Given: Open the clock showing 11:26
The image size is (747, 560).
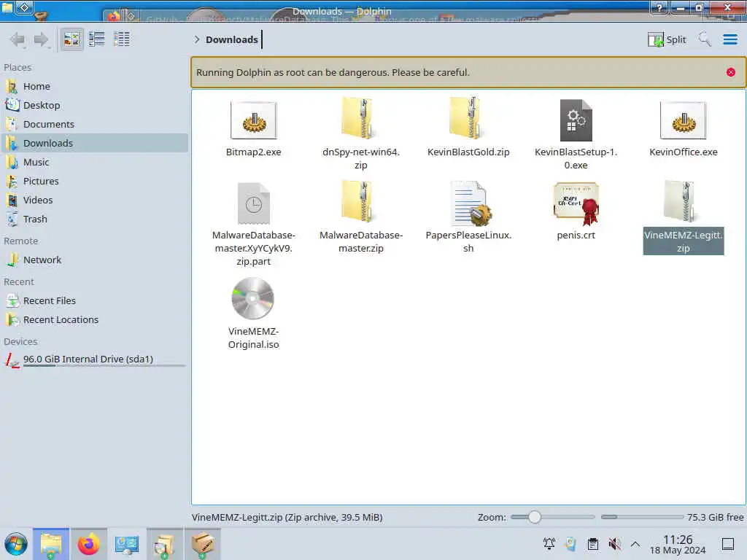Looking at the screenshot, I should (678, 544).
